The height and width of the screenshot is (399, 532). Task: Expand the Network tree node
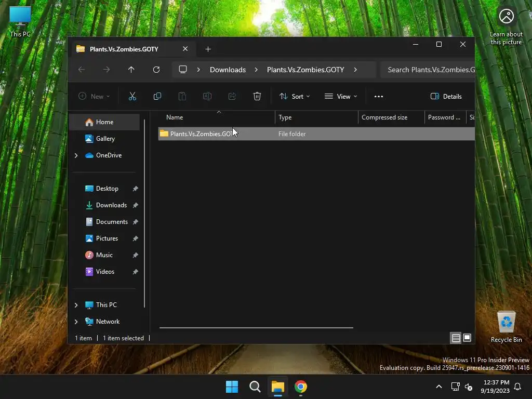[76, 322]
